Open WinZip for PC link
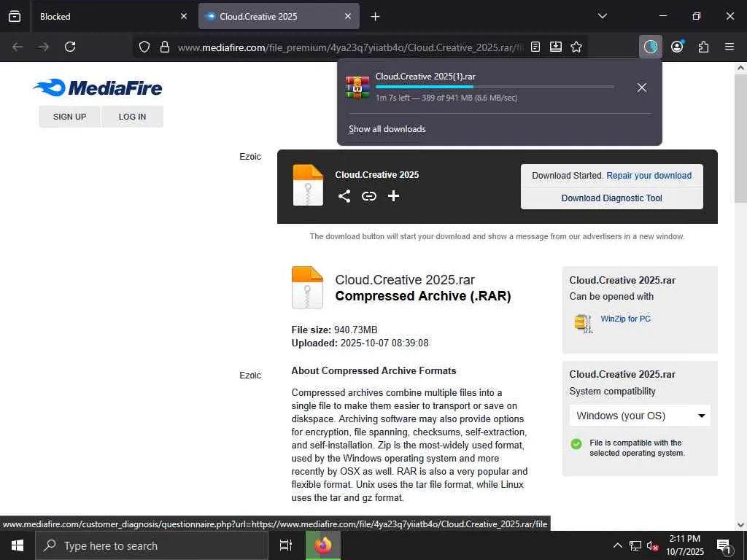This screenshot has width=747, height=560. tap(625, 319)
